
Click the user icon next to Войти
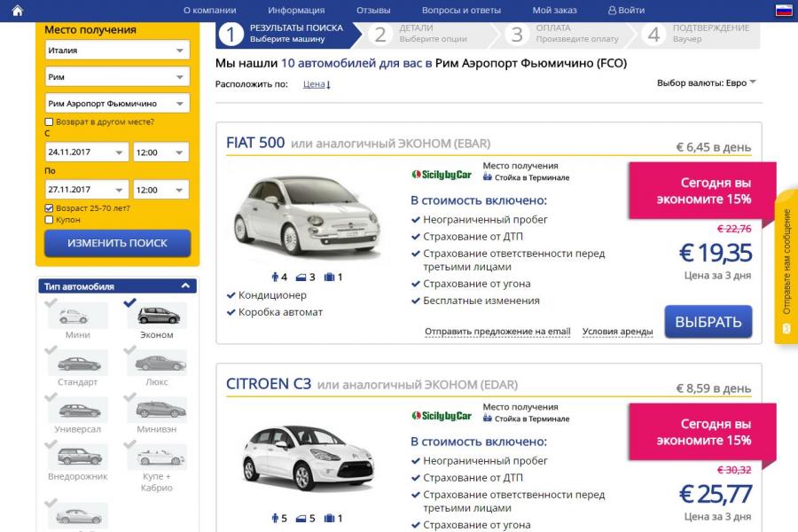[x=612, y=10]
